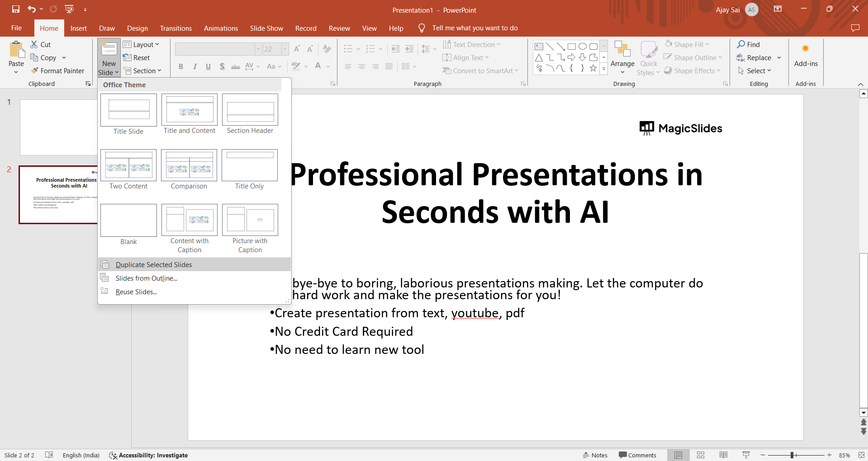Click the Save icon in title bar
The width and height of the screenshot is (868, 461).
[16, 9]
